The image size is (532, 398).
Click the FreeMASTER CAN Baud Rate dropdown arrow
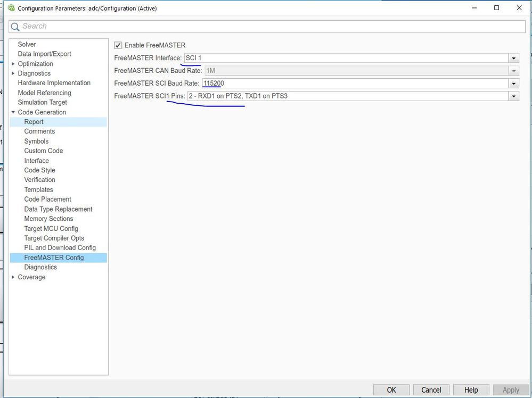click(514, 71)
